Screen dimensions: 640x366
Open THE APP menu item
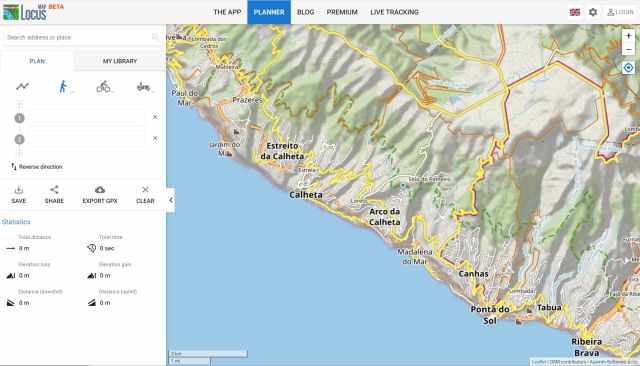click(x=227, y=12)
